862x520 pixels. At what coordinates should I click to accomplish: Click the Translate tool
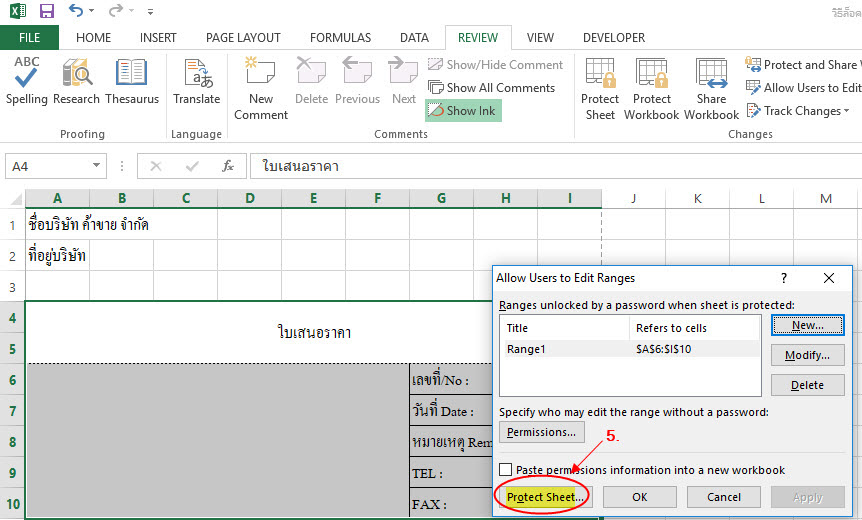coord(196,81)
